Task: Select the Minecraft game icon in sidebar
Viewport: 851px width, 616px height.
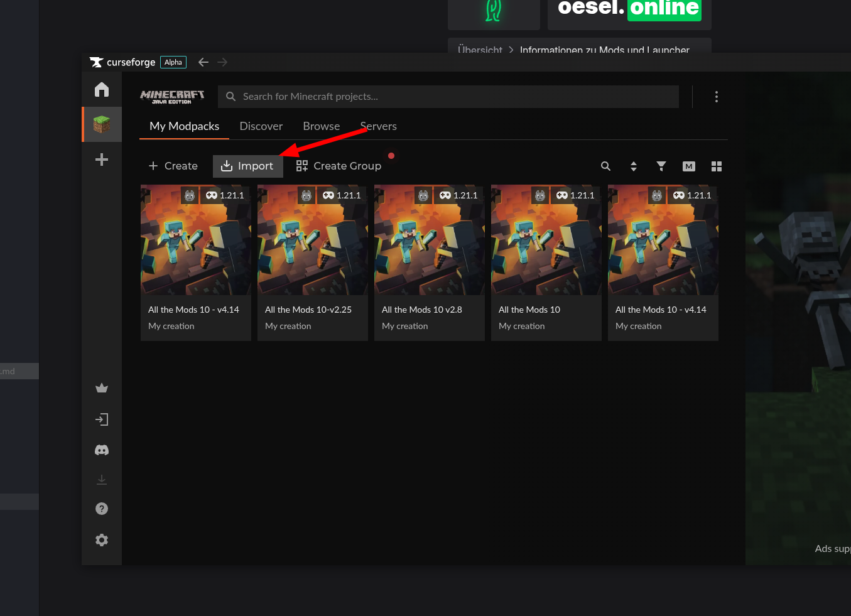Action: click(101, 124)
